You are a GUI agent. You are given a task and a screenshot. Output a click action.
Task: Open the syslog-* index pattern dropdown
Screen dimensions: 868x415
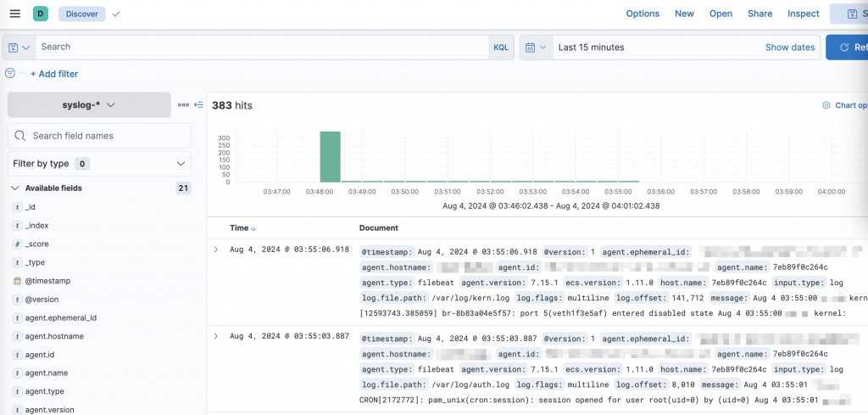[89, 104]
